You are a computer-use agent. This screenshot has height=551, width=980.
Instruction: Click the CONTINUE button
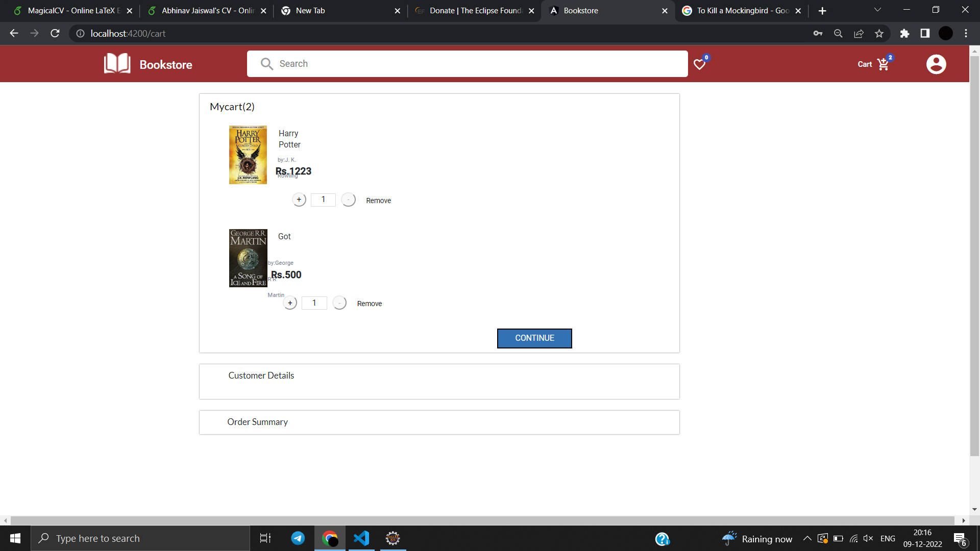pos(534,338)
